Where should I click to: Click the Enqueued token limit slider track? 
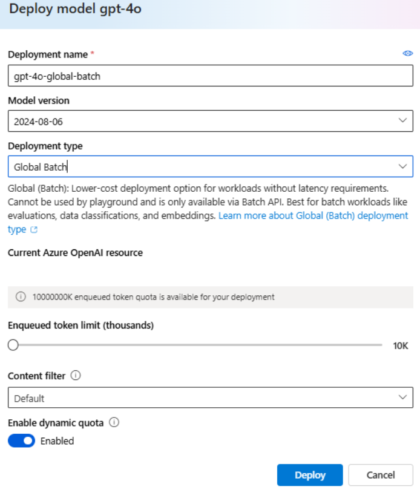(x=200, y=345)
